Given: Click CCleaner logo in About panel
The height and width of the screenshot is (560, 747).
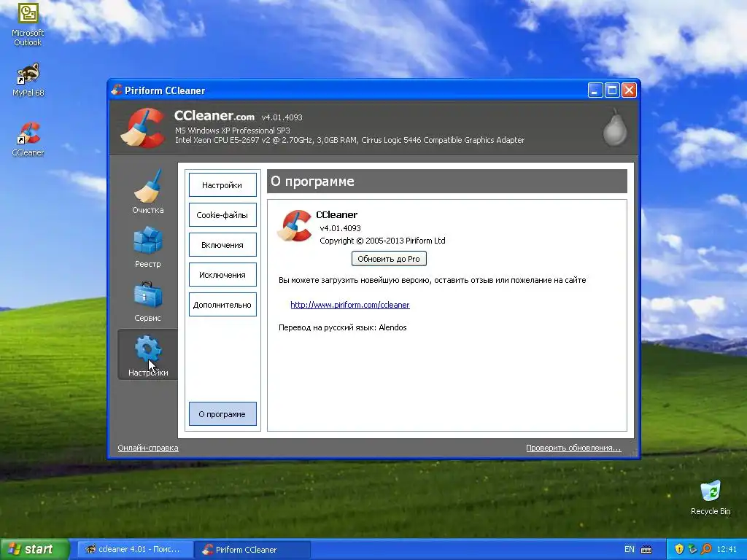Looking at the screenshot, I should (295, 226).
